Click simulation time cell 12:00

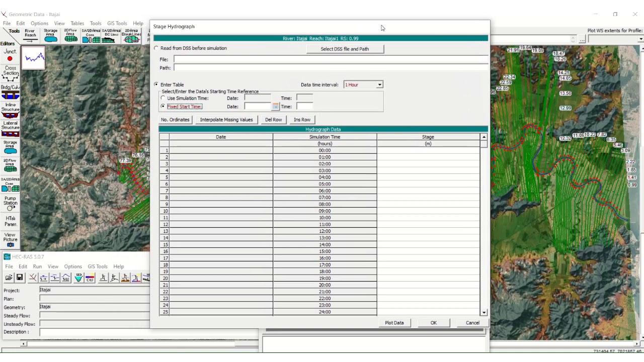pyautogui.click(x=325, y=231)
